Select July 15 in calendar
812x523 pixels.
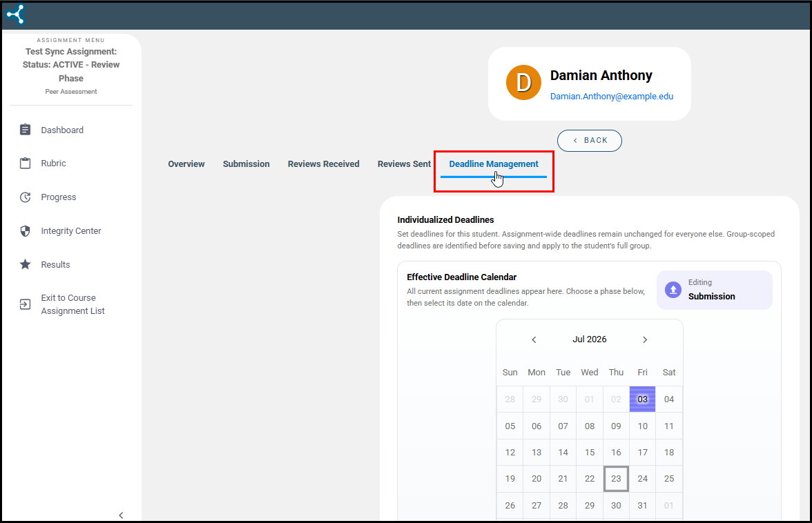tap(590, 452)
